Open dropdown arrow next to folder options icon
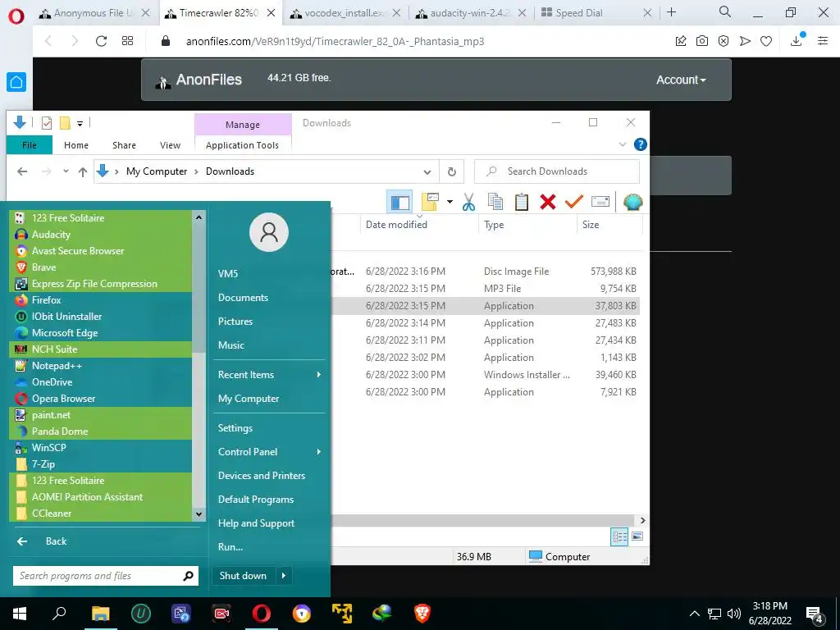Screen dimensions: 840x630 [x=450, y=202]
